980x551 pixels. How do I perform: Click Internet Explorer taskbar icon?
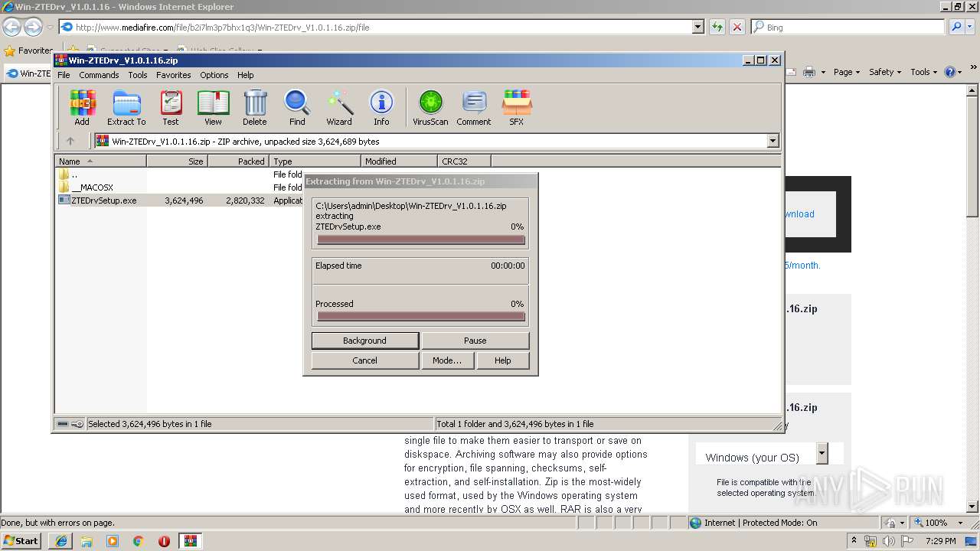tap(60, 541)
